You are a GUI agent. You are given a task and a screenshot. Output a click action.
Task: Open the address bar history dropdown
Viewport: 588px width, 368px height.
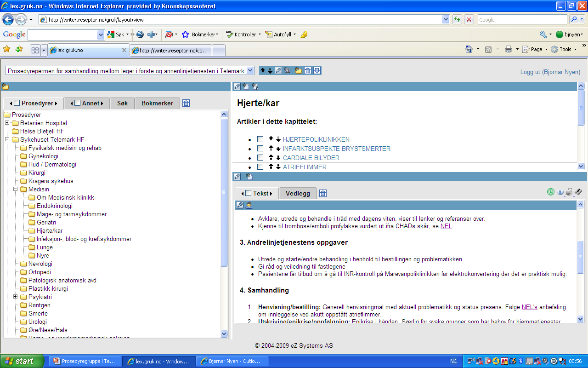coord(446,19)
